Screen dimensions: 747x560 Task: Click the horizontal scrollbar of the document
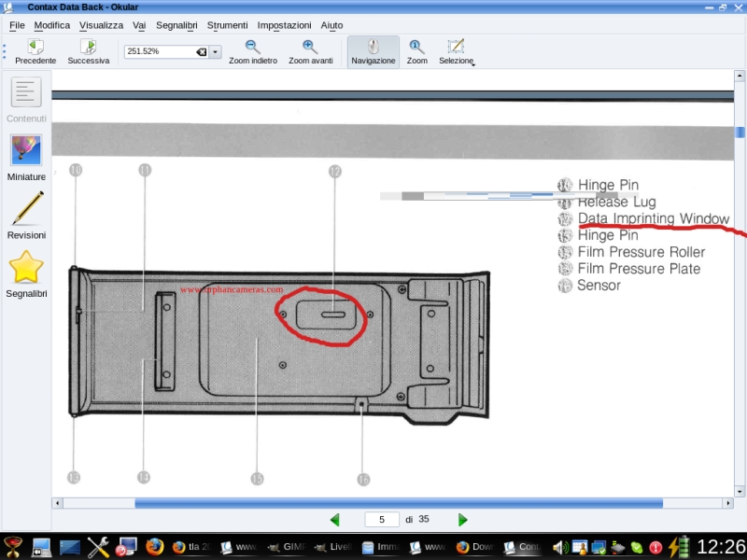pos(398,503)
